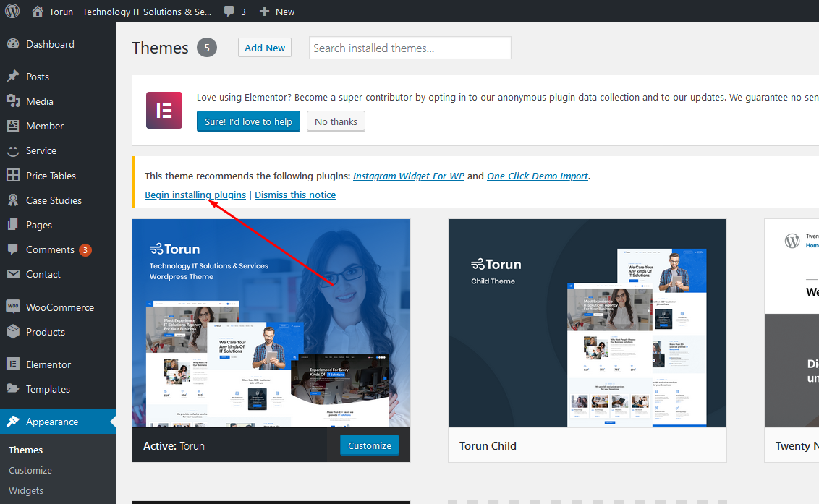Open Customize submenu under Appearance
819x504 pixels.
coord(30,470)
